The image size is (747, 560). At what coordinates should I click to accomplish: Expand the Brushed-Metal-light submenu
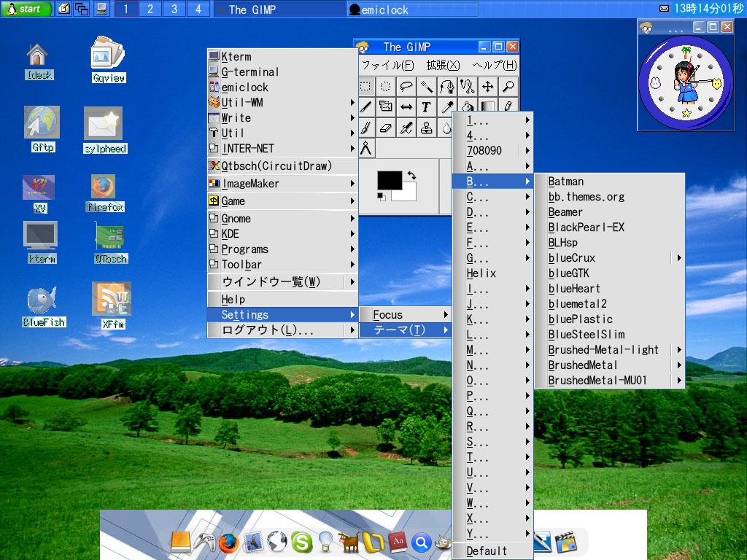[x=605, y=350]
